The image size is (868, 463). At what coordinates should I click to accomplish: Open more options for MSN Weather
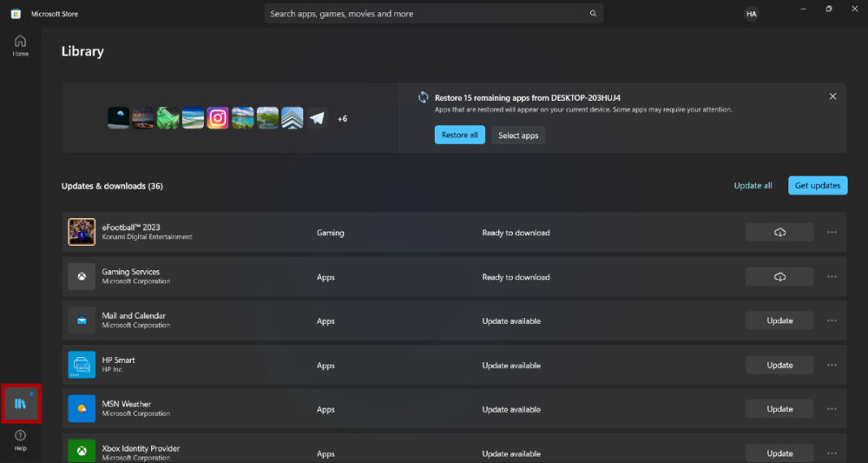click(832, 409)
